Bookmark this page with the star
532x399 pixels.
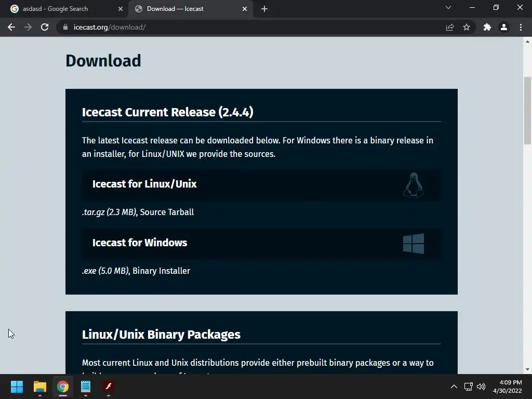(x=467, y=27)
